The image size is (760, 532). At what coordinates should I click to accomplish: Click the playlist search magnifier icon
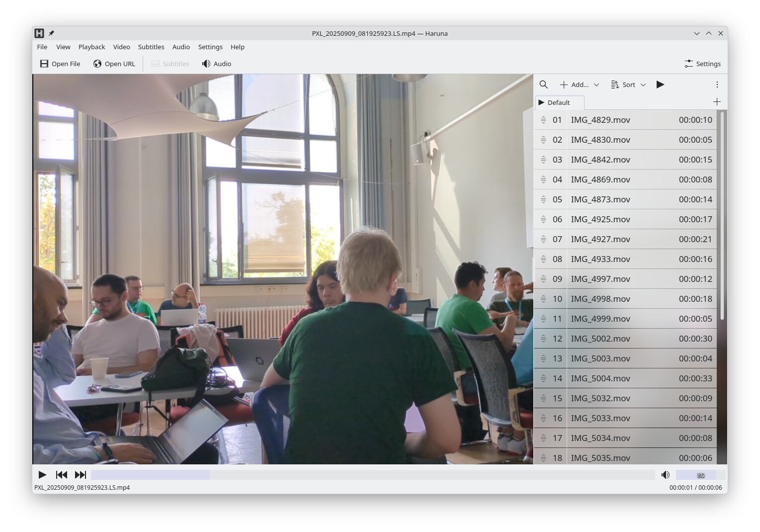[x=543, y=85]
